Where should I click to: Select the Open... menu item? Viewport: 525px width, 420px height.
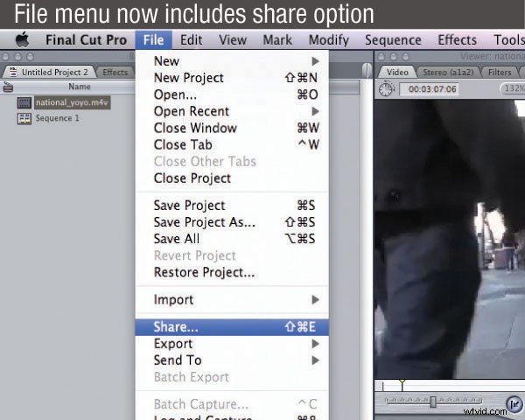[232, 94]
